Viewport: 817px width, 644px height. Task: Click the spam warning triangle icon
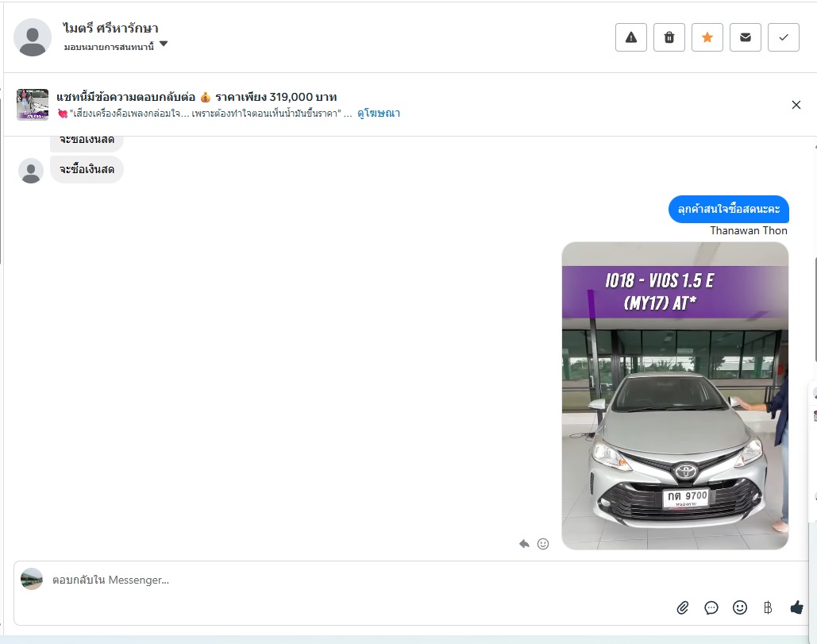(x=631, y=37)
